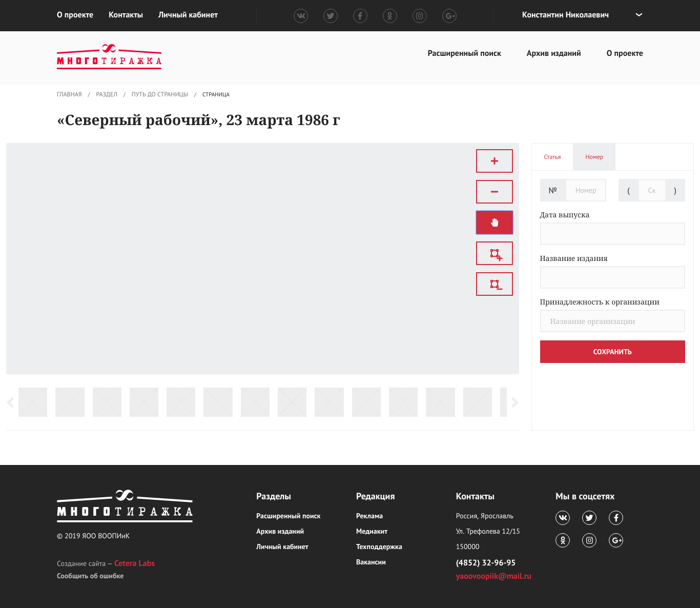Click the next arrow on the thumbnail carousel
Viewport: 700px width, 608px height.
point(515,402)
